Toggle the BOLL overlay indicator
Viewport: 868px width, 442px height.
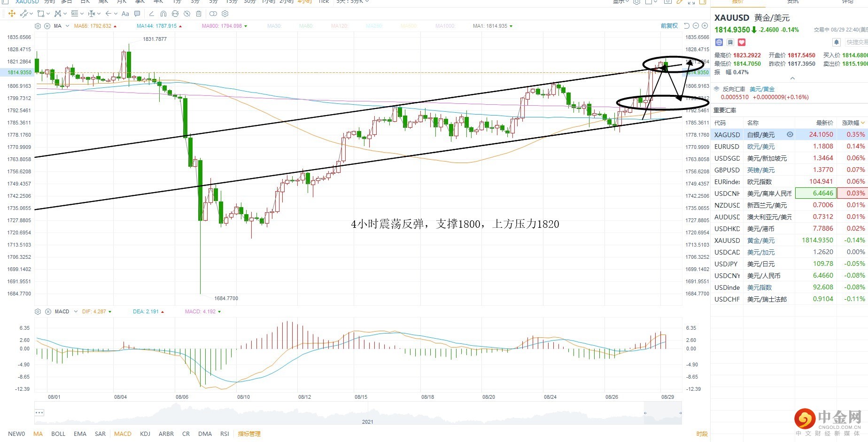(58, 434)
